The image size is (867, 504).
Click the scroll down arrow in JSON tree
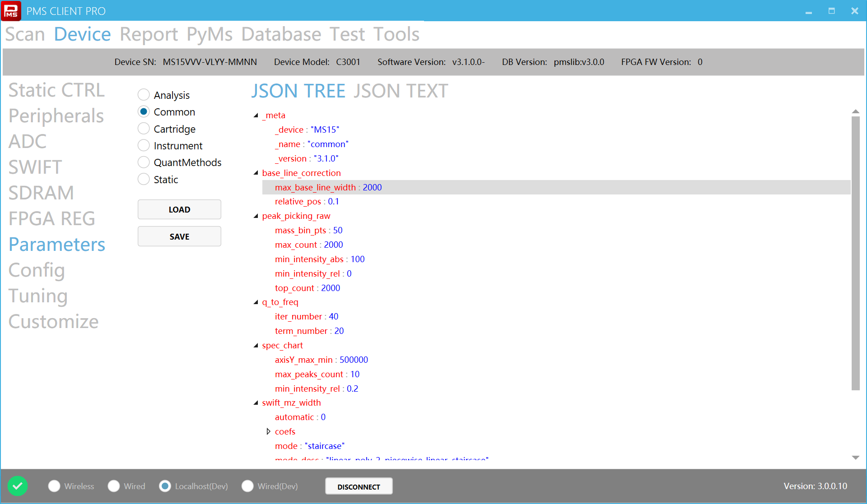pos(855,458)
